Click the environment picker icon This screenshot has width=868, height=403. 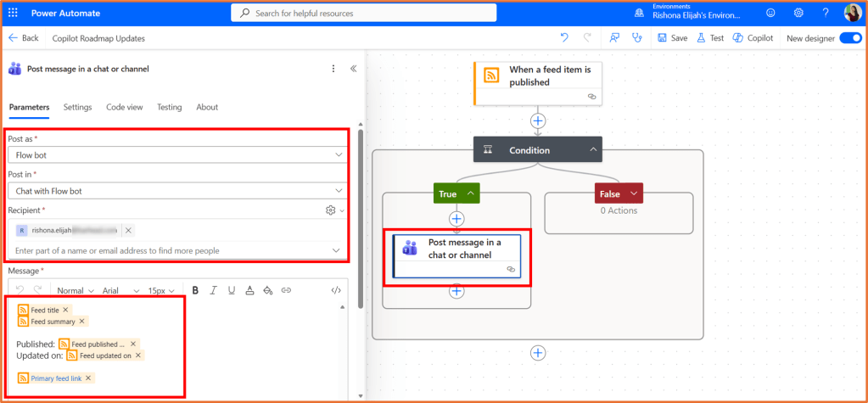point(639,13)
